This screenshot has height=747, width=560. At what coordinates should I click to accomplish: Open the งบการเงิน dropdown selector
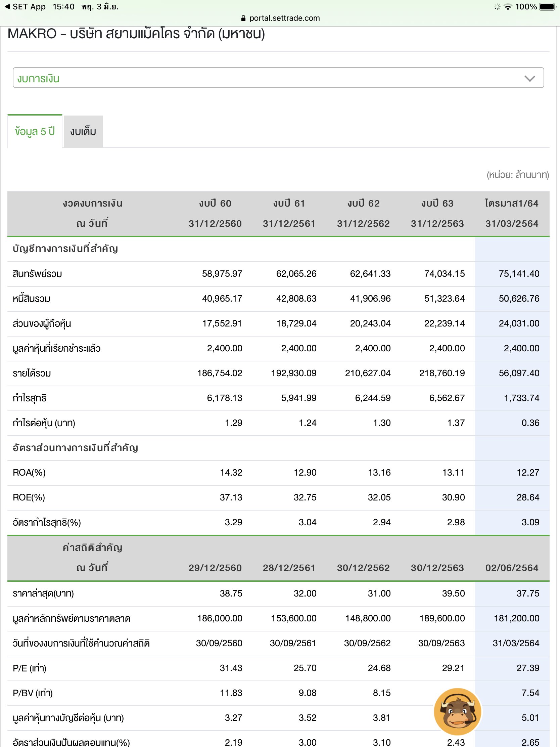(x=278, y=78)
